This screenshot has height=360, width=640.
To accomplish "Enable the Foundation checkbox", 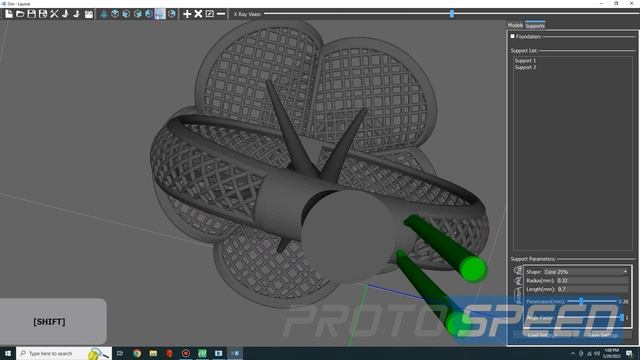I will point(513,36).
